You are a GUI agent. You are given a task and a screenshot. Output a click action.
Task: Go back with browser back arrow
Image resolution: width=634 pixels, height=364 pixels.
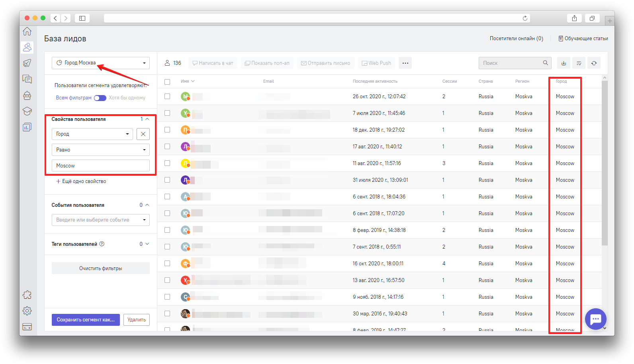[55, 18]
